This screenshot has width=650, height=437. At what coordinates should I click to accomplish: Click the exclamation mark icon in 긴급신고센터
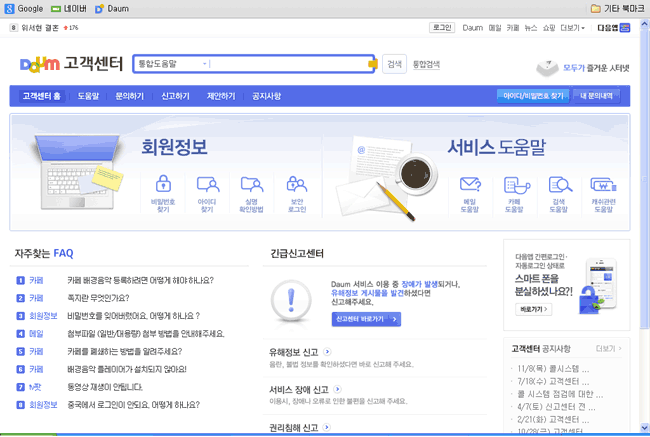291,301
